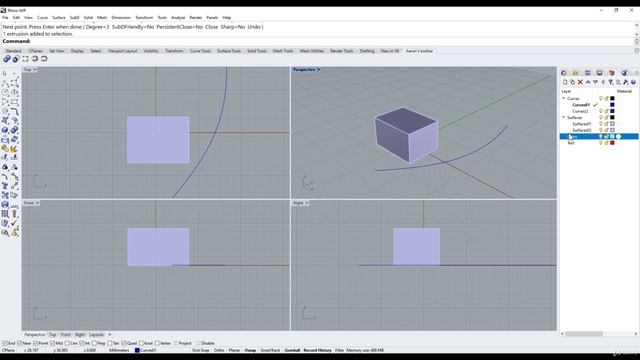Open the Curve menu
Viewport: 640px width, 360px height.
(x=42, y=18)
